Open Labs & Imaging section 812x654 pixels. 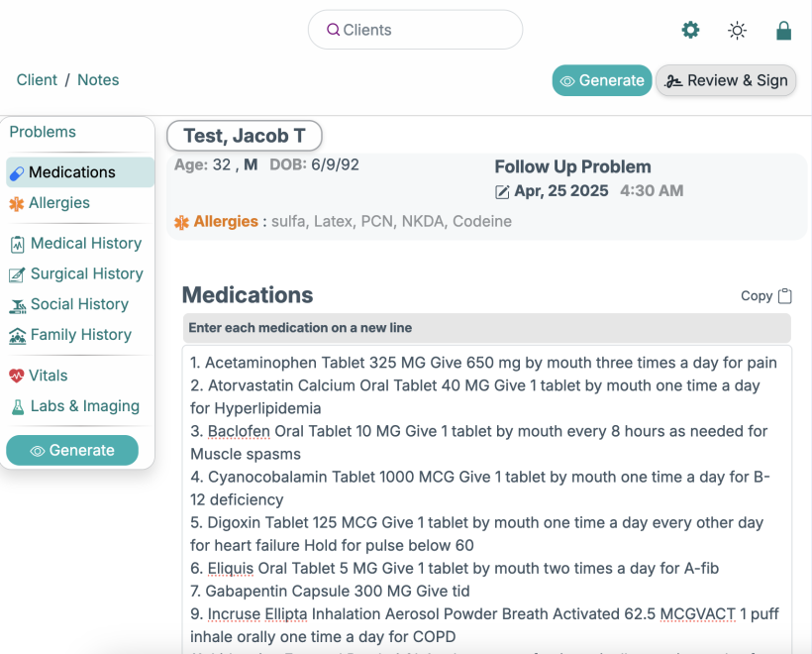84,406
